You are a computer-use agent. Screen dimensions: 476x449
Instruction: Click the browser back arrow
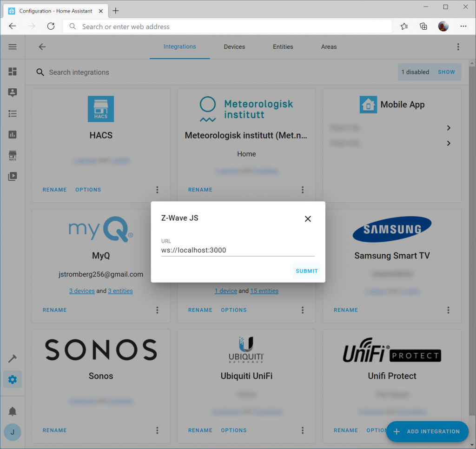point(13,26)
